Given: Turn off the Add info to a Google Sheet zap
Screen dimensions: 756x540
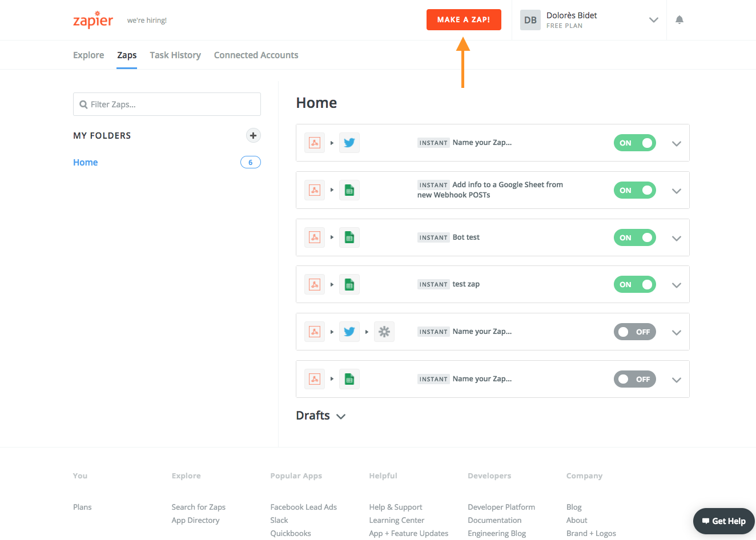Looking at the screenshot, I should (635, 190).
